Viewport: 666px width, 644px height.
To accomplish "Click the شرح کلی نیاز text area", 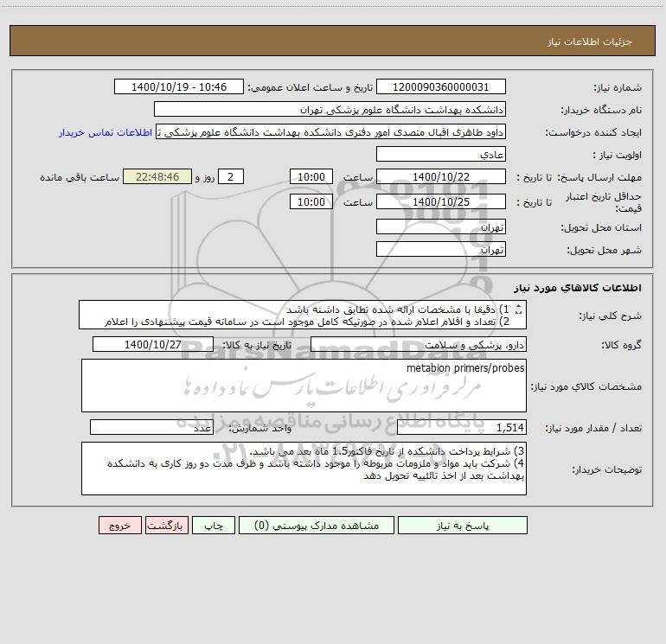I will 303,315.
